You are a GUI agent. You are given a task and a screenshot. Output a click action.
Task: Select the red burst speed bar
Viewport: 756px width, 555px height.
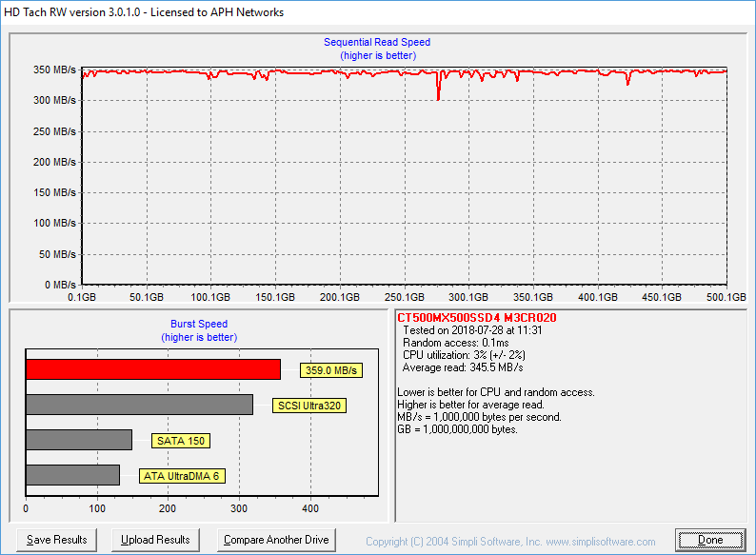[152, 369]
